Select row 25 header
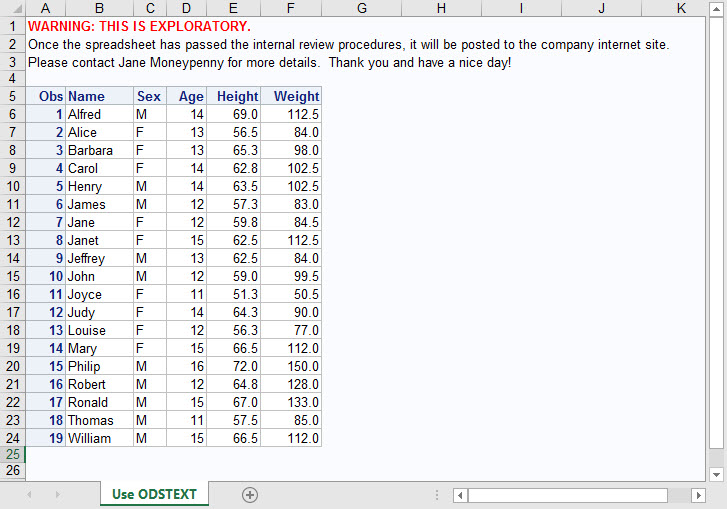 (12, 453)
